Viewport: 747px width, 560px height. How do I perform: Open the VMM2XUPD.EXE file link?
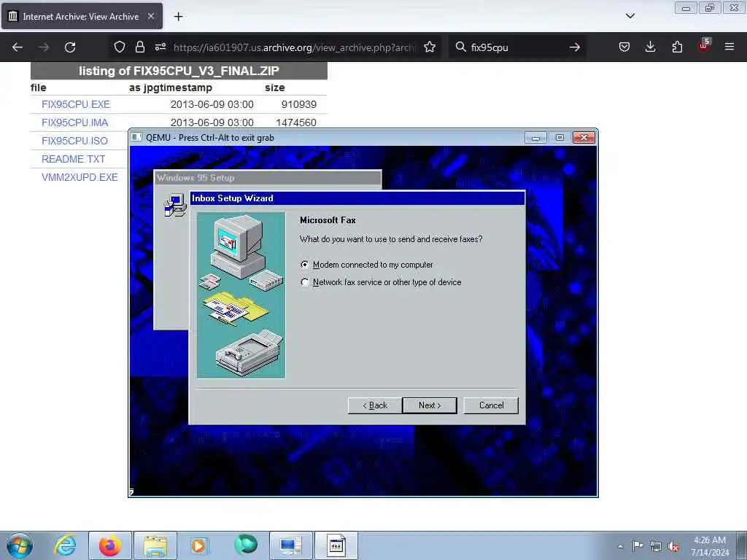click(x=80, y=177)
